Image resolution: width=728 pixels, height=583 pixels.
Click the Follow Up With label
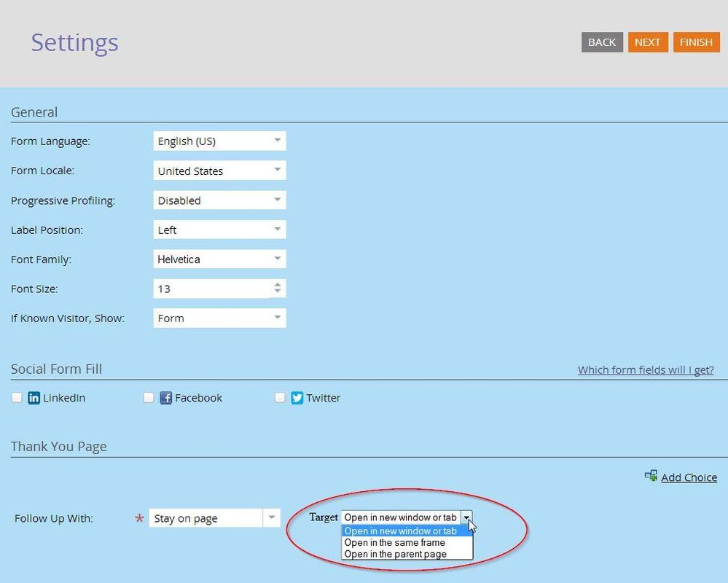click(x=54, y=518)
